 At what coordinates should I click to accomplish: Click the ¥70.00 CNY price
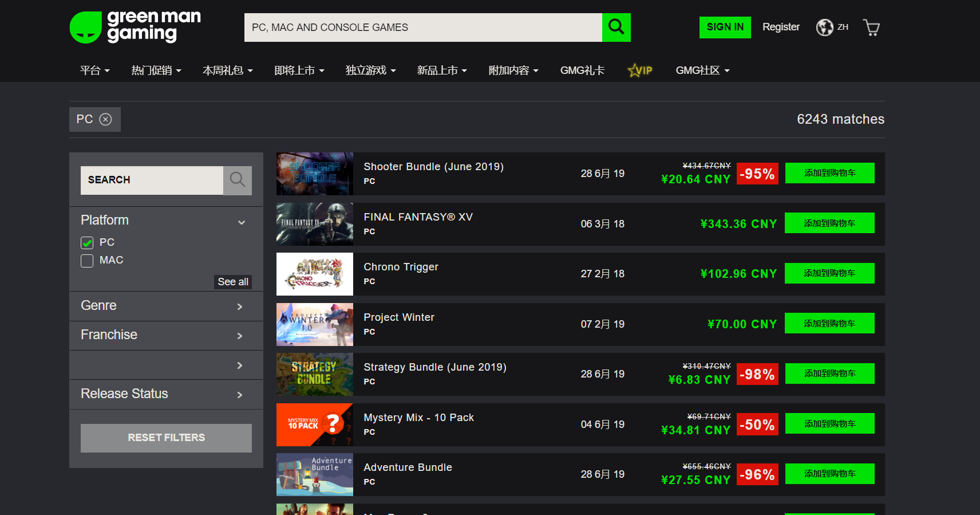742,324
